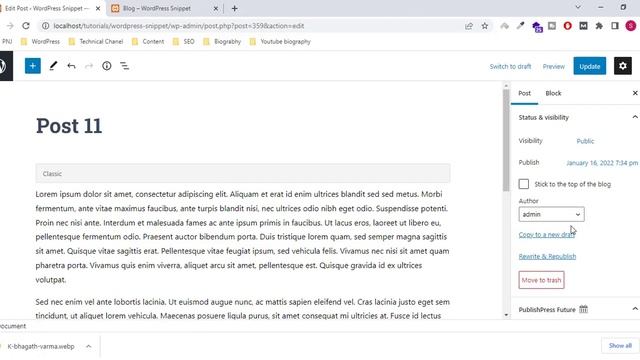Click the scrollbar up arrow
The image size is (640, 360).
(x=506, y=86)
